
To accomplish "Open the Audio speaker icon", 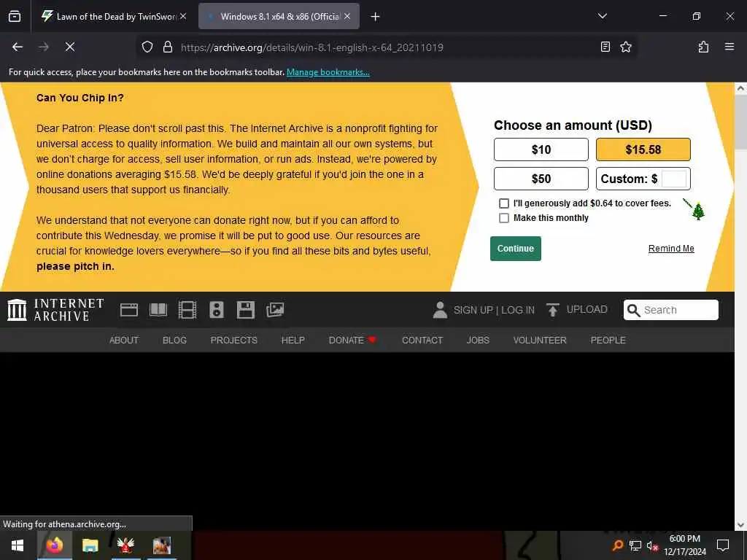I will coord(216,310).
